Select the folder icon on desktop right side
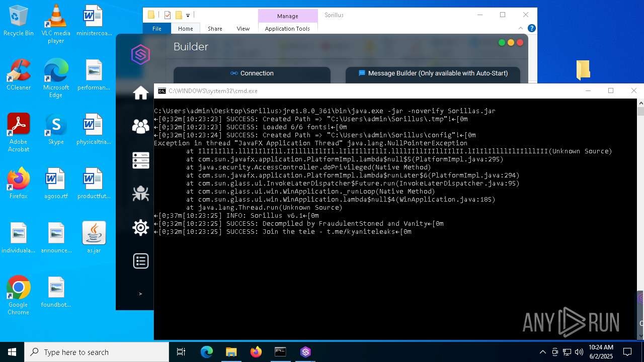 point(583,70)
